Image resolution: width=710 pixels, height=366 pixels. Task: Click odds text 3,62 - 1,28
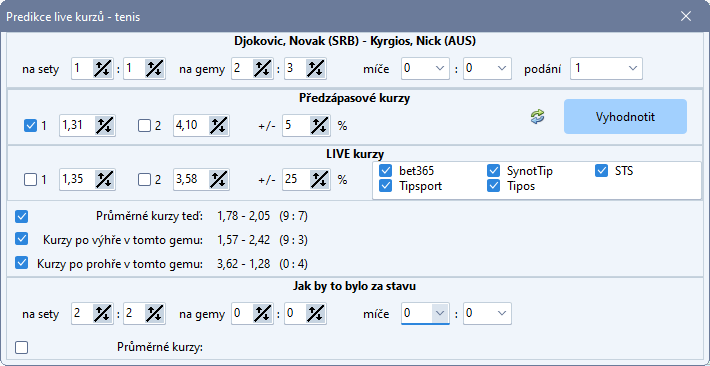(x=244, y=263)
